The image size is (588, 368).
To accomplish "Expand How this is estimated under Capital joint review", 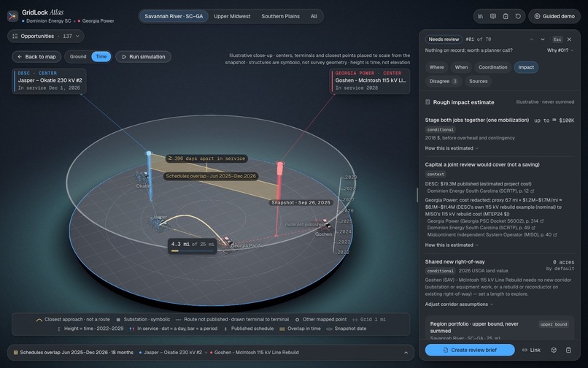I will pos(452,245).
